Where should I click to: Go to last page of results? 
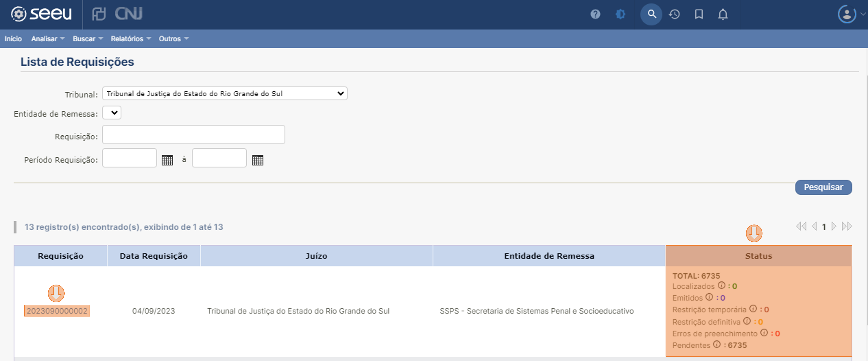point(847,226)
